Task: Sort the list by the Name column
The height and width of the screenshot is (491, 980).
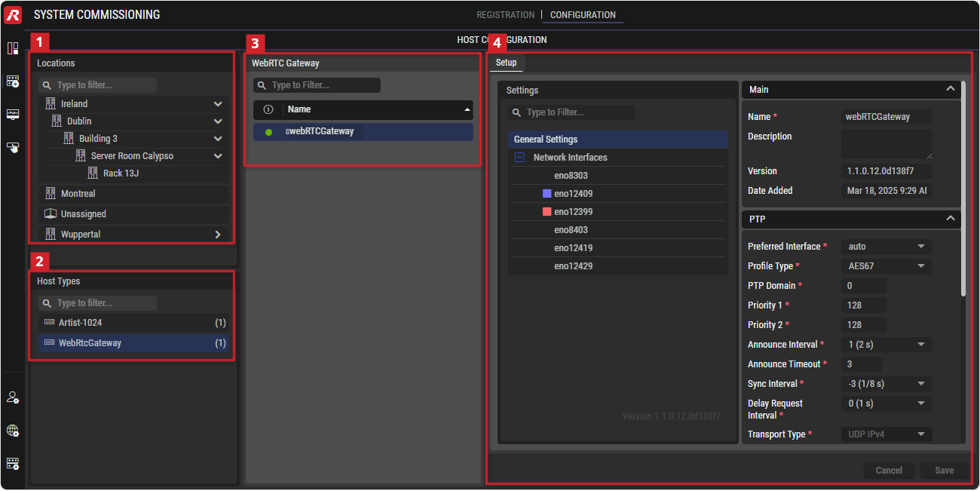Action: pyautogui.click(x=378, y=109)
